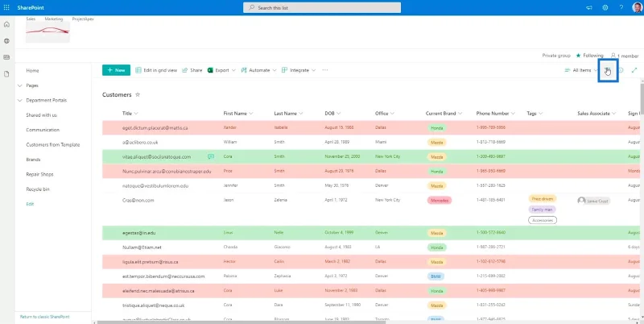This screenshot has height=324, width=644.
Task: Click Return to classic SharePoint
Action: pos(45,317)
